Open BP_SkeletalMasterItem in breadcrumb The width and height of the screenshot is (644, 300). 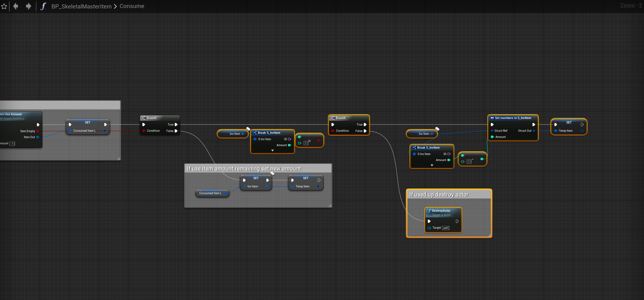pos(82,6)
